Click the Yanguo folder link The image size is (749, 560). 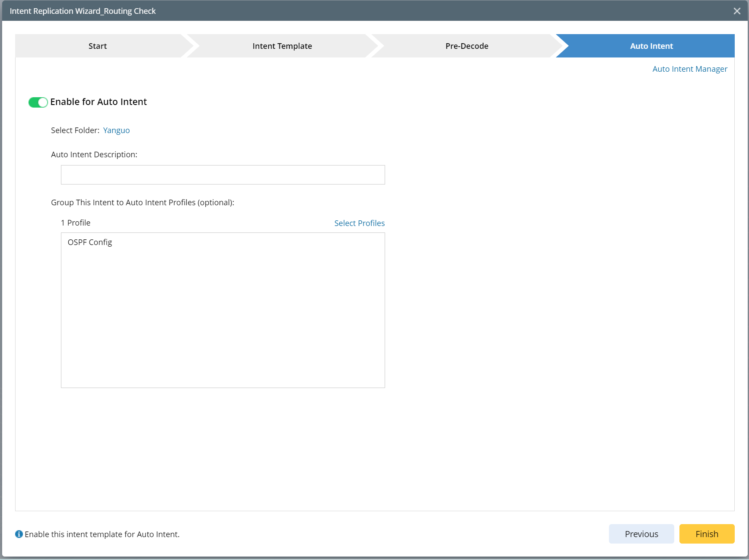point(116,130)
